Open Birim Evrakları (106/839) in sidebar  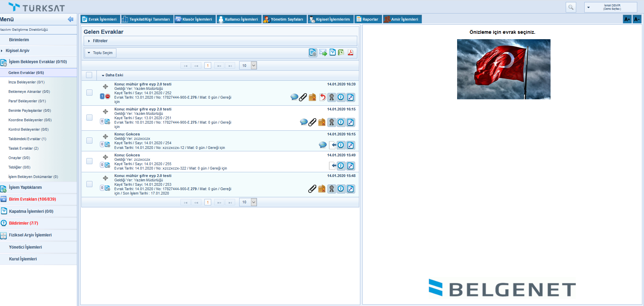(x=32, y=199)
